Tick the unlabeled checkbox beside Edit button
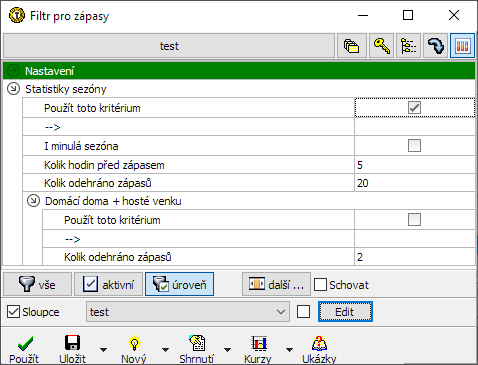Image resolution: width=478 pixels, height=365 pixels. (303, 312)
